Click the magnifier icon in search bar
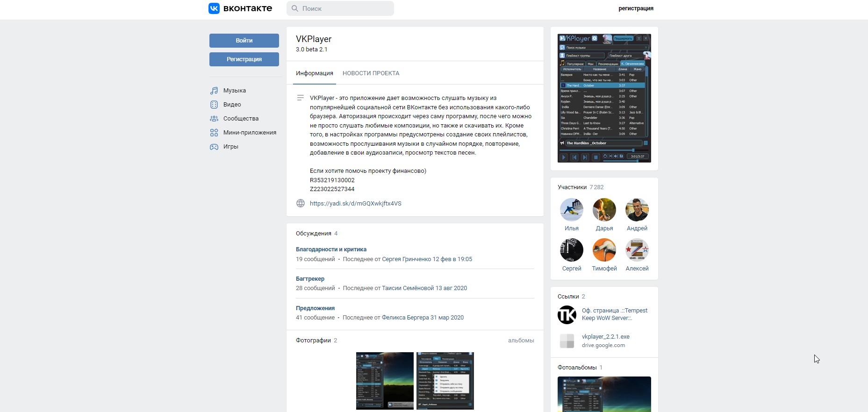Image resolution: width=868 pixels, height=412 pixels. point(295,8)
